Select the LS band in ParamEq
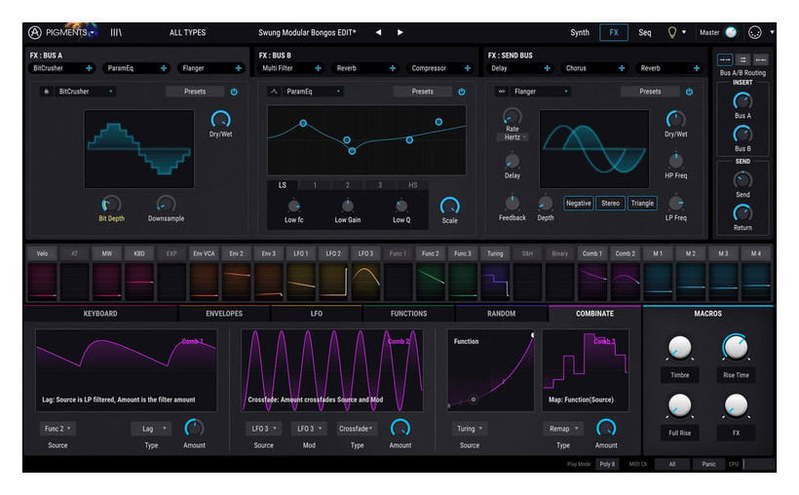 (282, 185)
